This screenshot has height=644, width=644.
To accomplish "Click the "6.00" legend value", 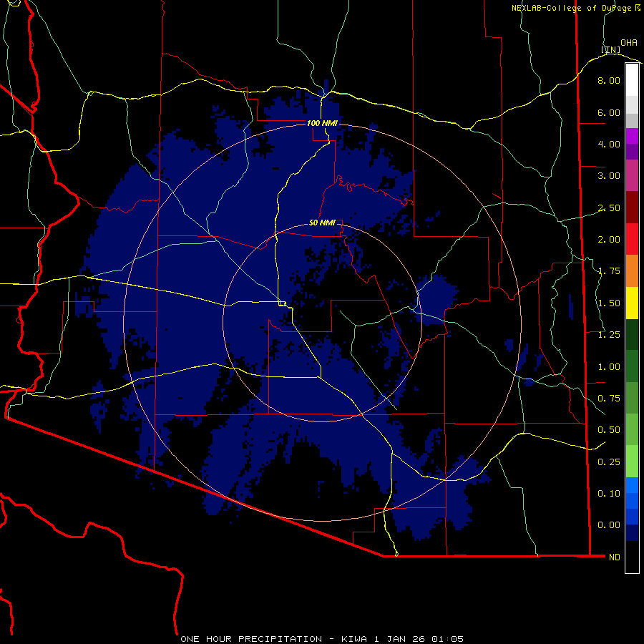I will (609, 112).
